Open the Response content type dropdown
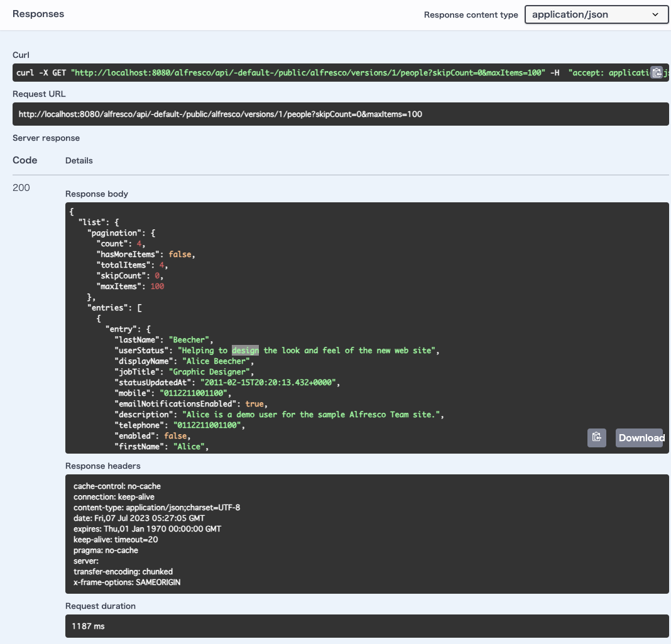 (x=596, y=14)
